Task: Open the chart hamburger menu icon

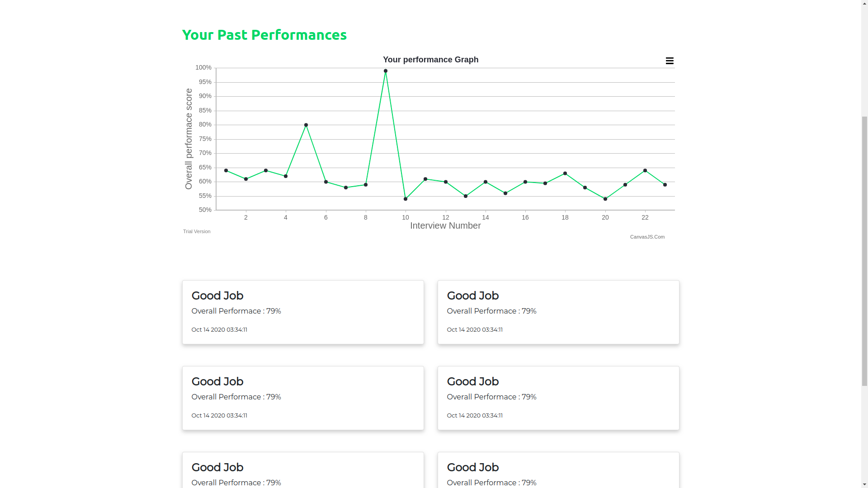Action: tap(670, 61)
